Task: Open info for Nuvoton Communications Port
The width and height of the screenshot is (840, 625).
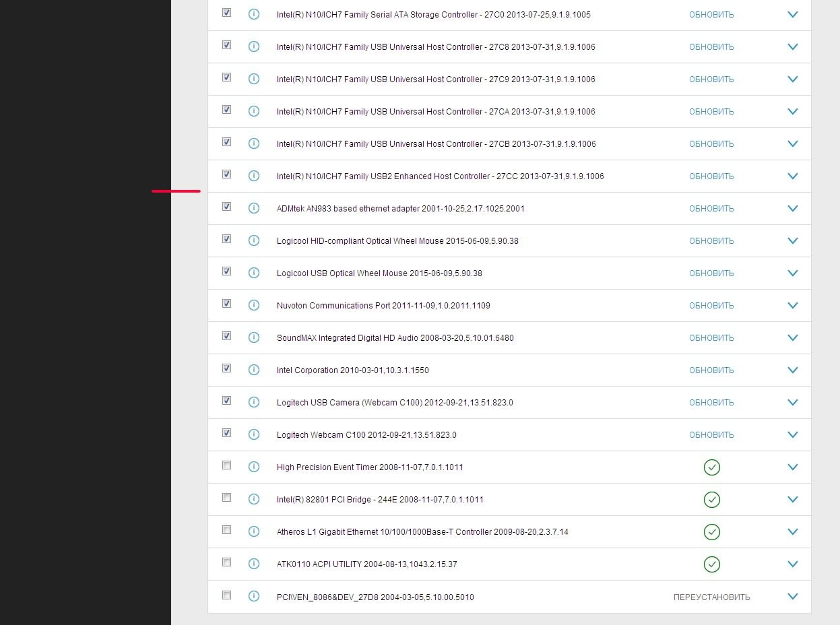Action: click(254, 305)
